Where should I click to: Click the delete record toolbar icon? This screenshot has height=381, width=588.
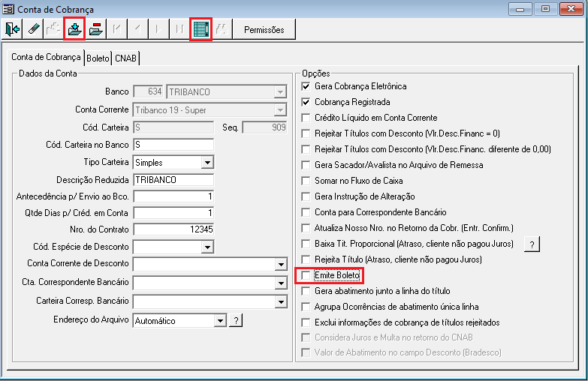coord(95,28)
